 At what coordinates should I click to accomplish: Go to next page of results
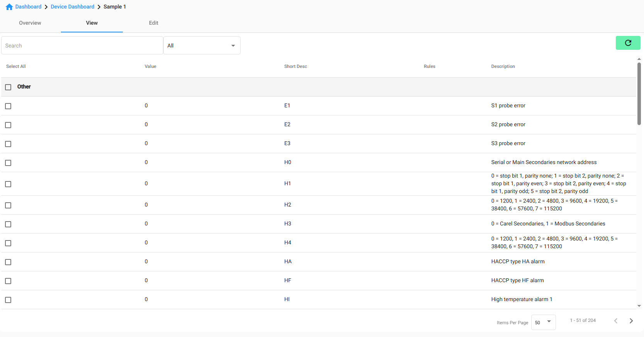tap(631, 321)
